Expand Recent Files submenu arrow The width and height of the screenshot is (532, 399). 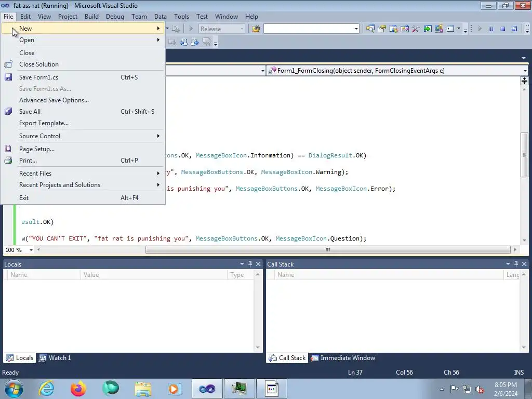click(158, 174)
